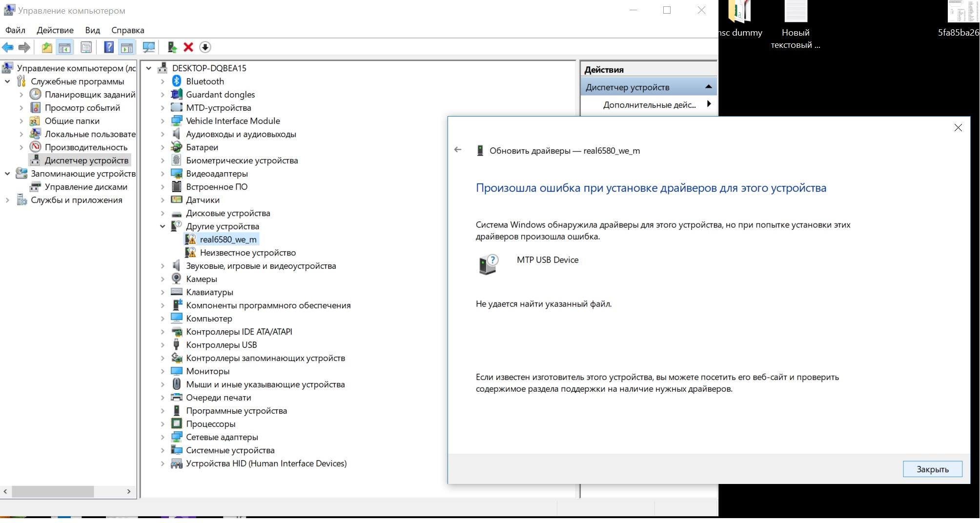Select Управление дисками in left tree
This screenshot has width=980, height=523.
86,187
